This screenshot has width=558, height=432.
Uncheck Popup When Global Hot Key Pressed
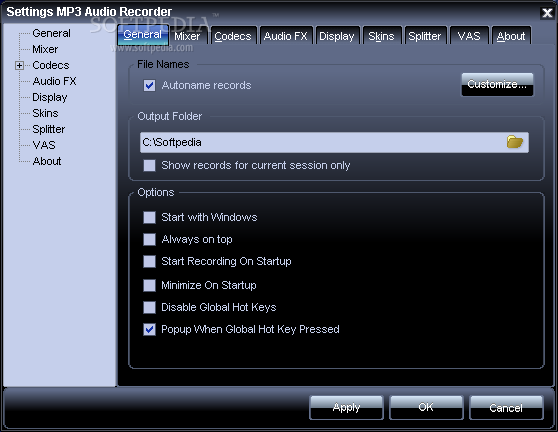pyautogui.click(x=149, y=330)
